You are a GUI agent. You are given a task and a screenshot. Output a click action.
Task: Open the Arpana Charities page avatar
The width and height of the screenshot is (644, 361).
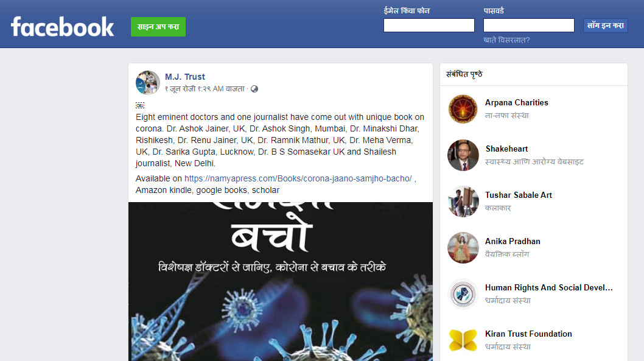pyautogui.click(x=463, y=109)
